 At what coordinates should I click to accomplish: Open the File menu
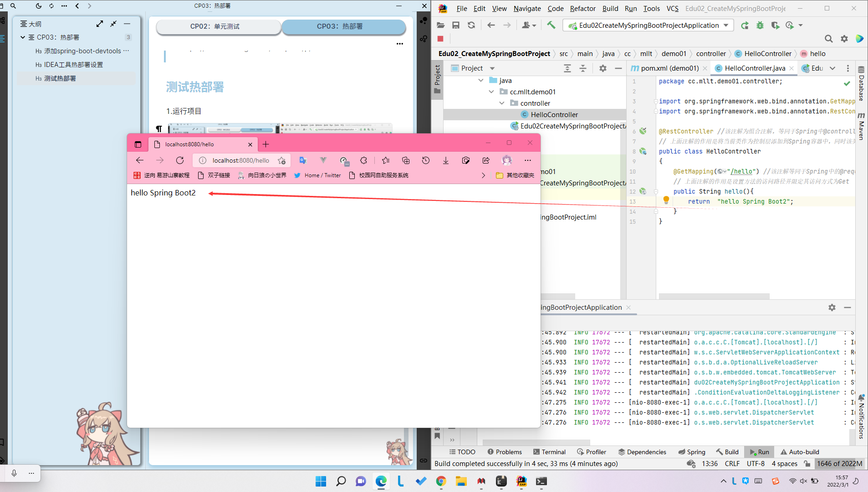point(462,8)
